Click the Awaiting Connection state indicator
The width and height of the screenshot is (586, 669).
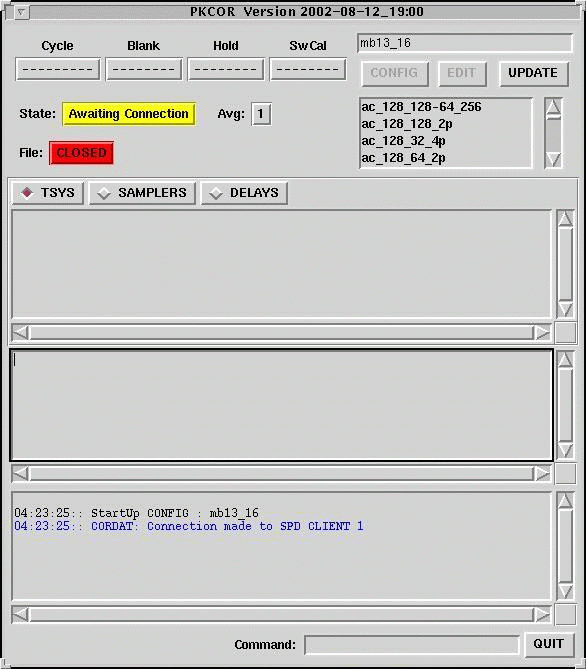click(129, 114)
